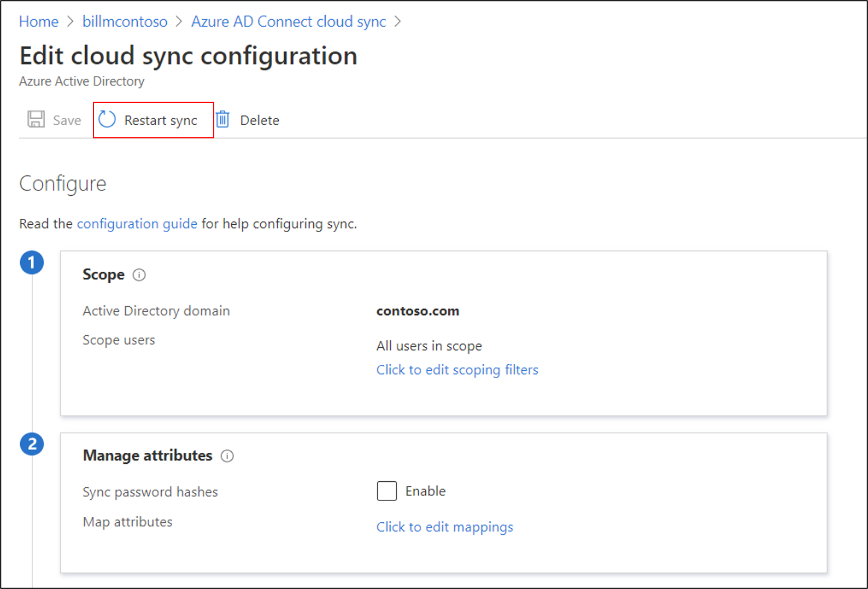Viewport: 868px width, 589px height.
Task: Navigate to the Azure AD Connect cloud sync breadcrumb
Action: (x=288, y=21)
